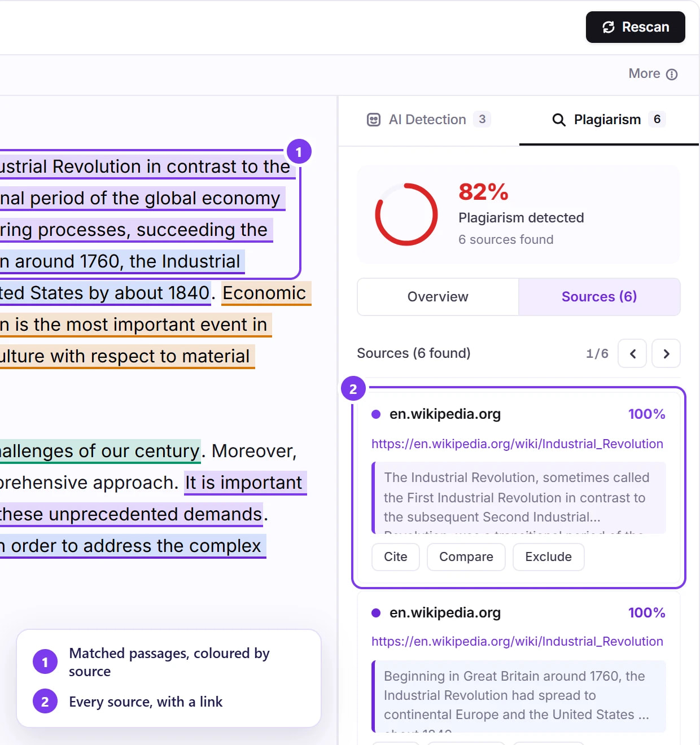Click the snippet 'The Industrial Revolution, sometimes called'

[x=519, y=498]
